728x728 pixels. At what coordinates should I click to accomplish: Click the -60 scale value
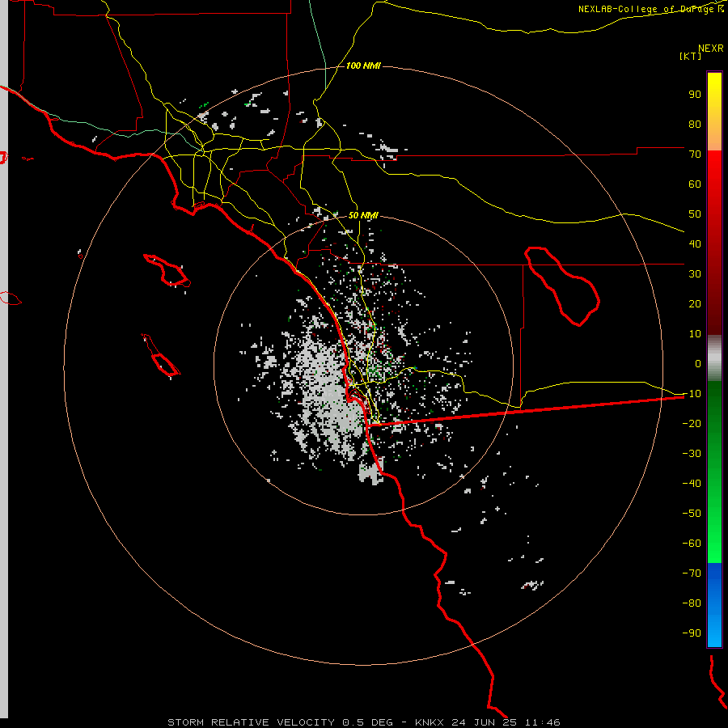(x=692, y=544)
